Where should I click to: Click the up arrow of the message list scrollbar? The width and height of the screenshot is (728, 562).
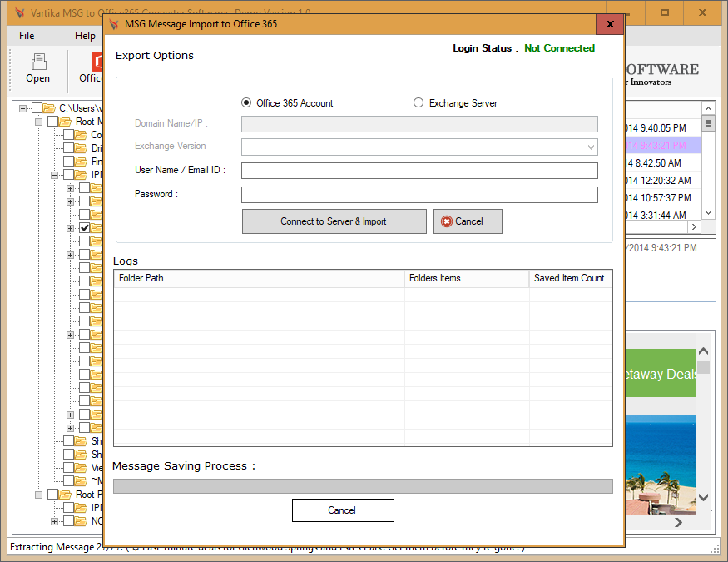tap(708, 109)
